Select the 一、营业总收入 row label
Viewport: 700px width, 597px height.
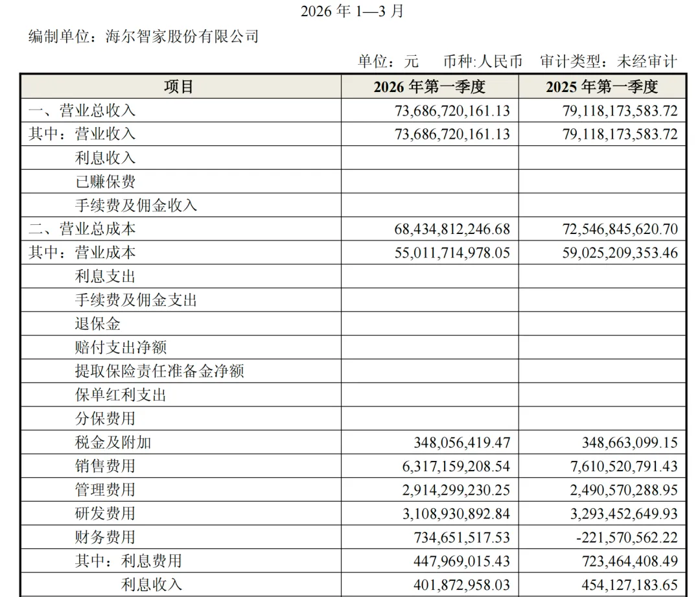[x=82, y=110]
